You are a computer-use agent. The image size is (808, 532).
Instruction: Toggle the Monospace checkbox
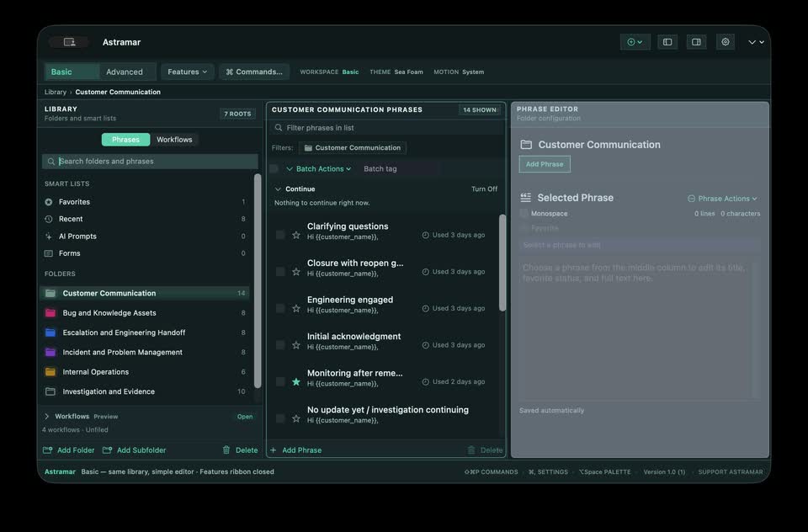tap(524, 214)
